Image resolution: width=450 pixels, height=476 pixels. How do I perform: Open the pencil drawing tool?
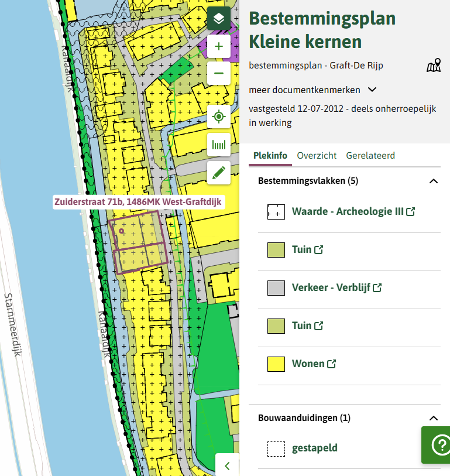tap(219, 173)
